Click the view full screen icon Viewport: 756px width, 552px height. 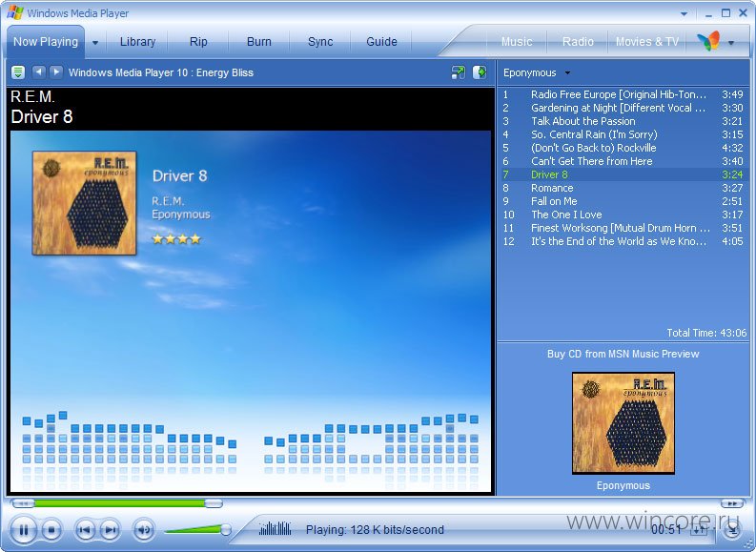[458, 72]
